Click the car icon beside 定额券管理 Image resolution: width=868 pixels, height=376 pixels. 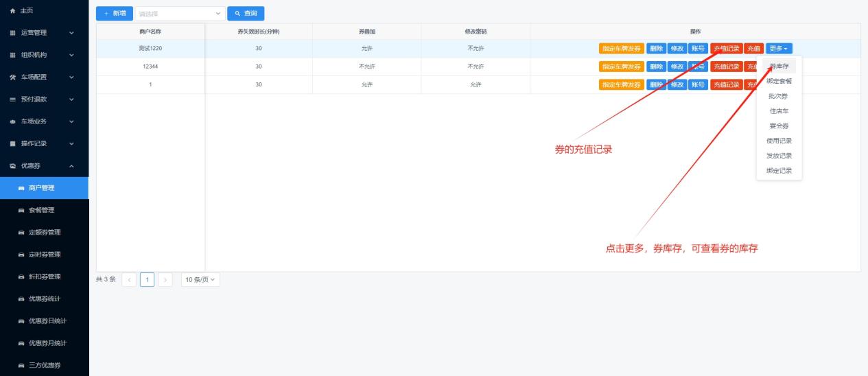point(21,232)
